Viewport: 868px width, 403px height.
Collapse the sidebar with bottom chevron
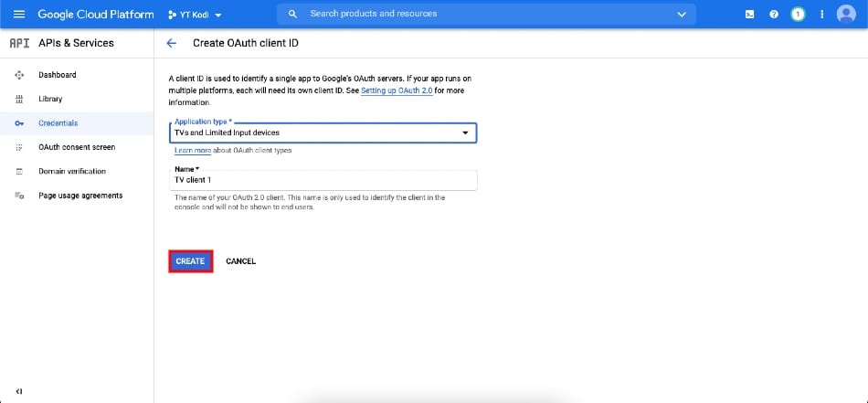click(19, 391)
